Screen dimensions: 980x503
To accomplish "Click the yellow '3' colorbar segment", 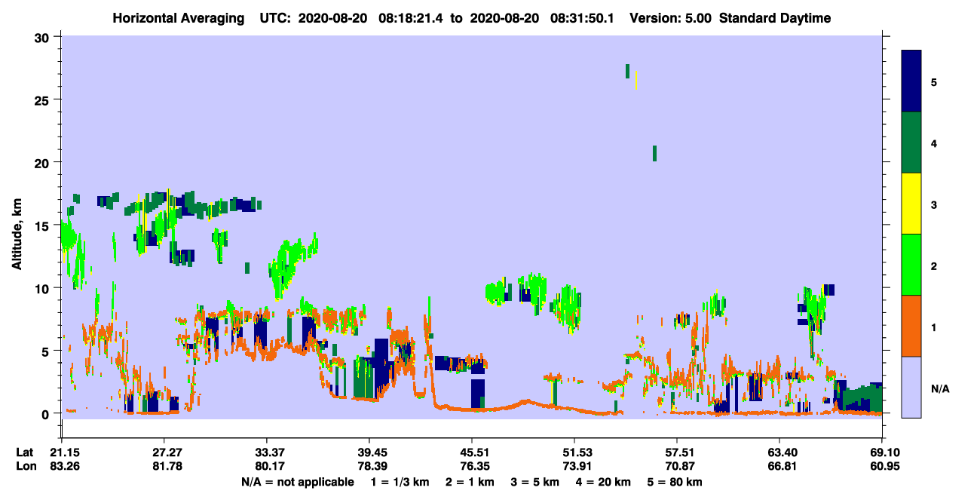I will (911, 203).
